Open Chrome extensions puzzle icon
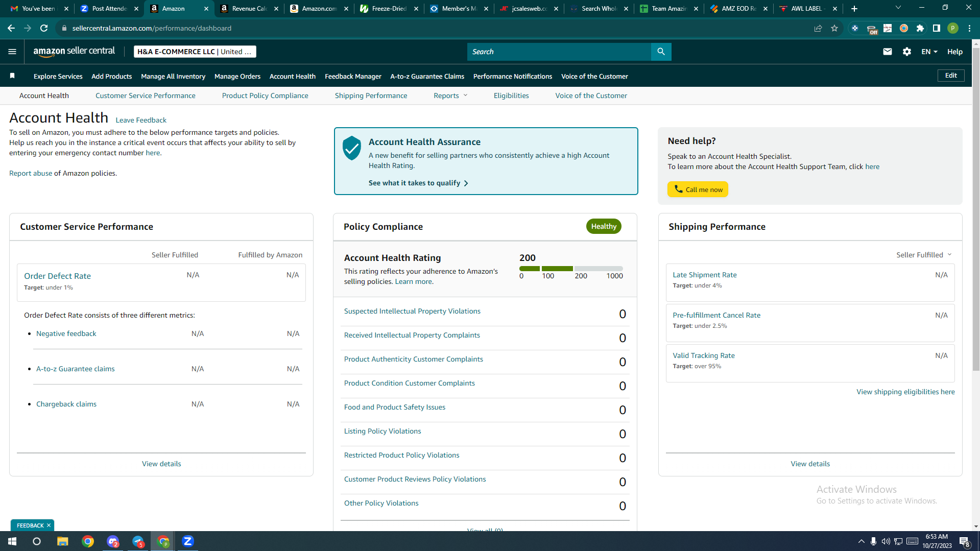 point(920,28)
